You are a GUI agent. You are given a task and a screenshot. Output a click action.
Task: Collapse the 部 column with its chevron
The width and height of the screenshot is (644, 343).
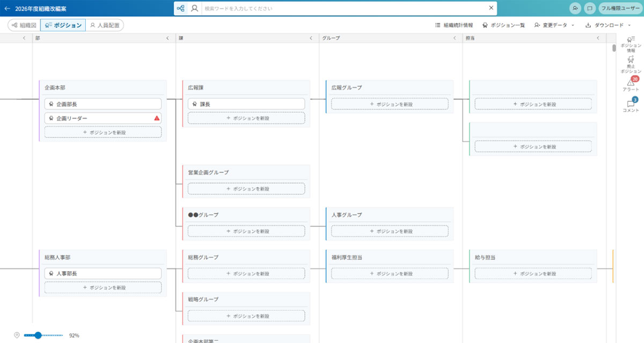167,38
